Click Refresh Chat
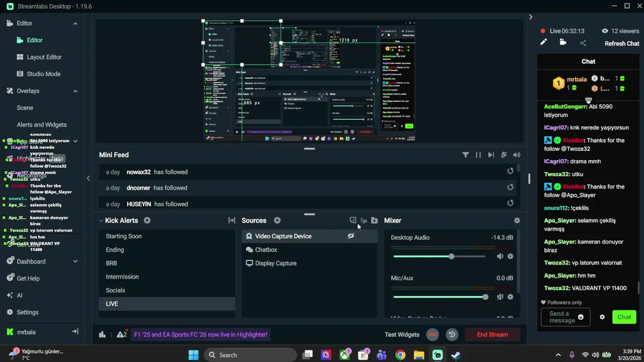 [x=622, y=44]
